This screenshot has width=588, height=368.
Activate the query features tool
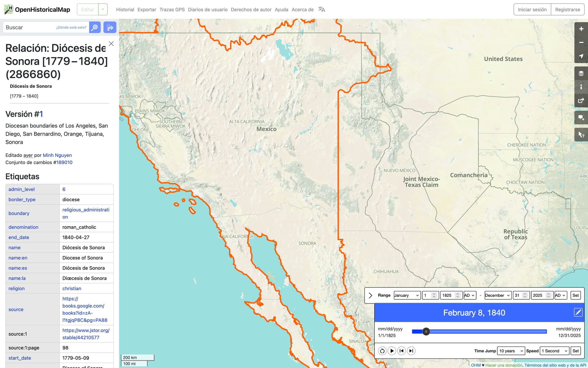581,135
